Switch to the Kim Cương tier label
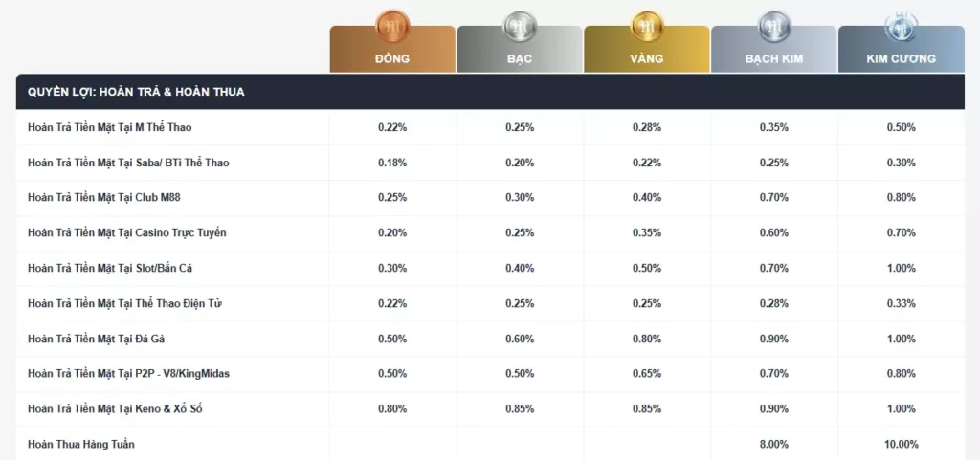 901,58
